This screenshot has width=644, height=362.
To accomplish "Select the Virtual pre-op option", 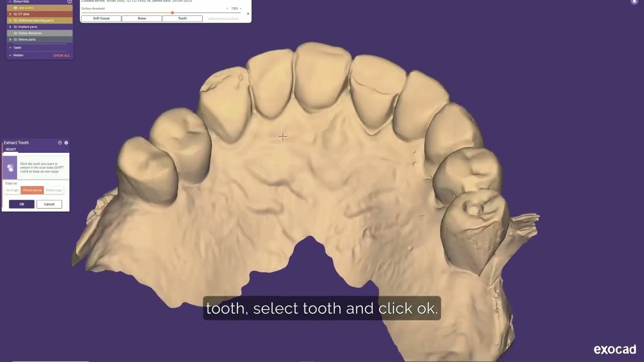I will tap(32, 190).
